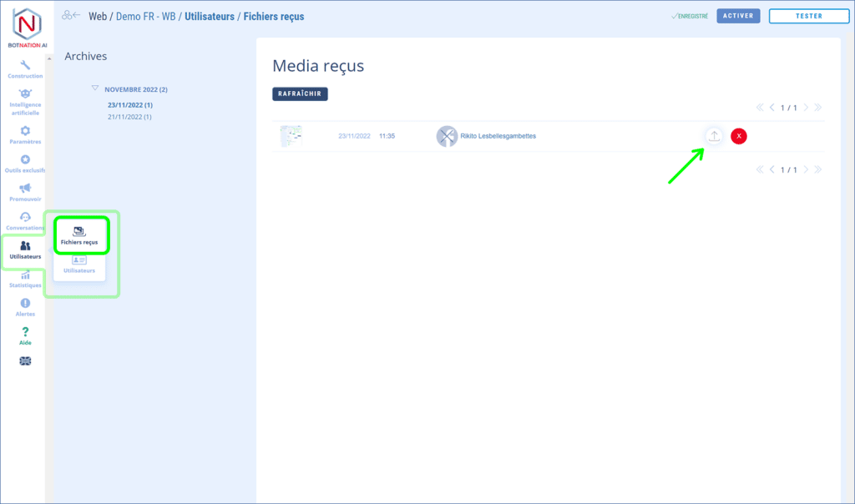Delete the received media with red X
Screen dimensions: 855x504
(739, 136)
